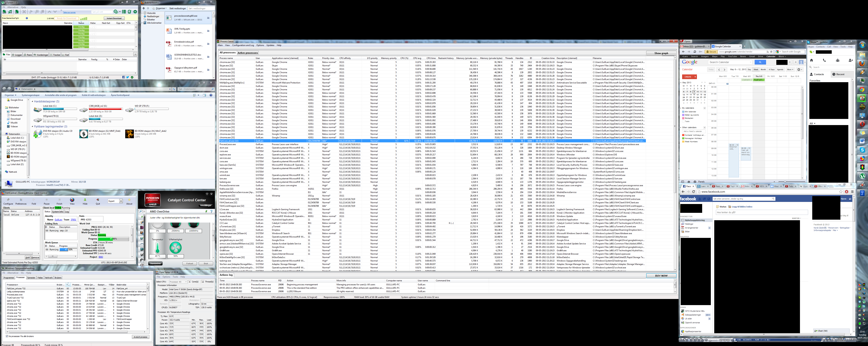Click Configure in FAHControl toolbar

[8, 202]
